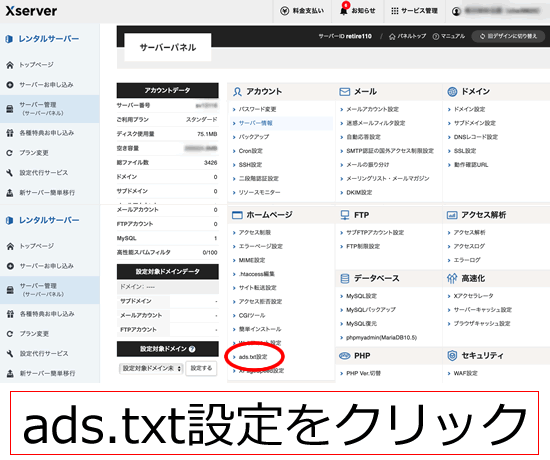This screenshot has height=460, width=550.
Task: Open サーバー情報 link
Action: tap(255, 123)
